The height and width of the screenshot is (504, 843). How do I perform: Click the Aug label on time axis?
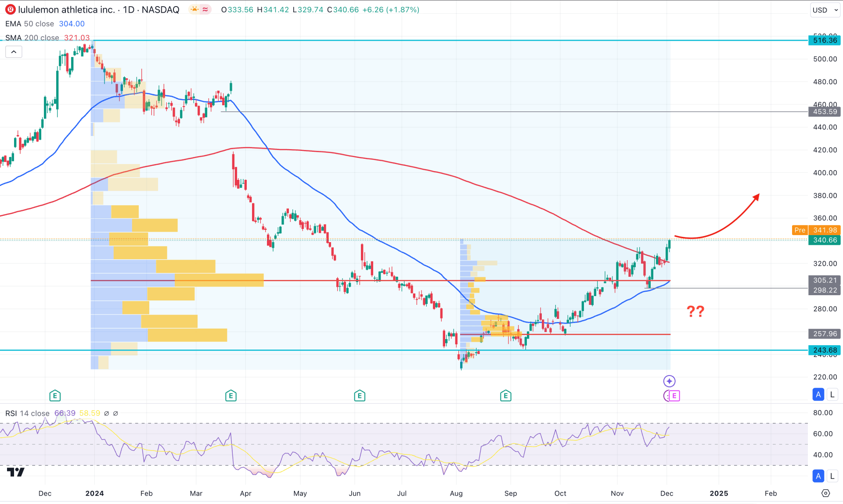coord(456,493)
